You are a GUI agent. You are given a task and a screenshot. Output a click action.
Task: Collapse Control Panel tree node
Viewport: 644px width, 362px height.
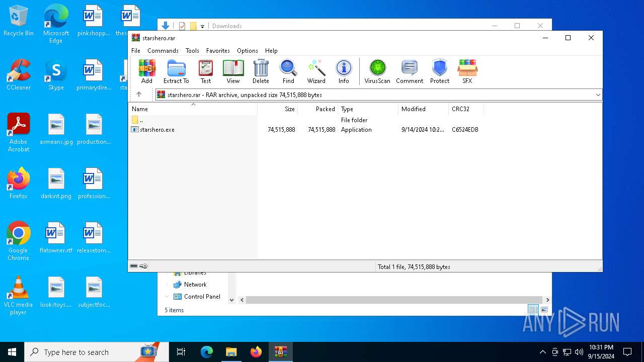coord(167,297)
